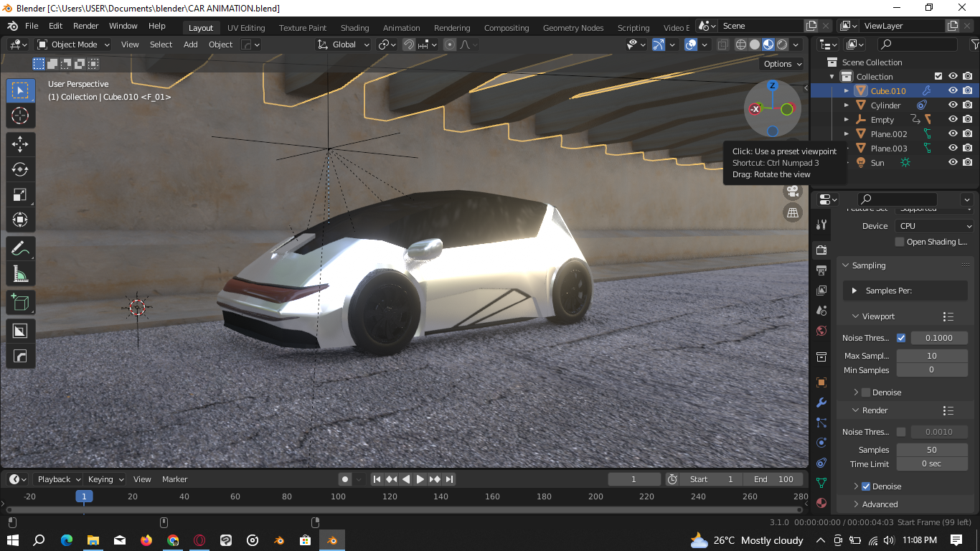This screenshot has height=551, width=980.
Task: Uncheck viewport Noise Threshold checkbox
Action: [x=901, y=338]
